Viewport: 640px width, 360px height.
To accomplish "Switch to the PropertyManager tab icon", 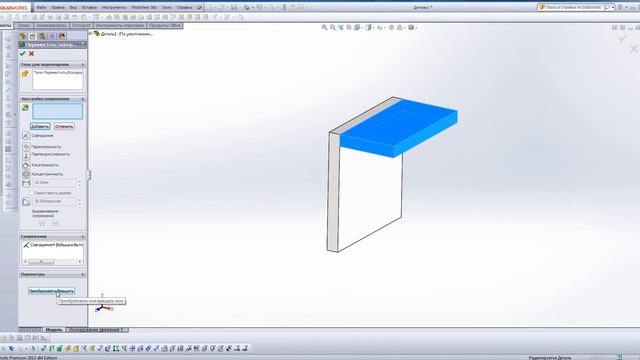I will pos(32,36).
